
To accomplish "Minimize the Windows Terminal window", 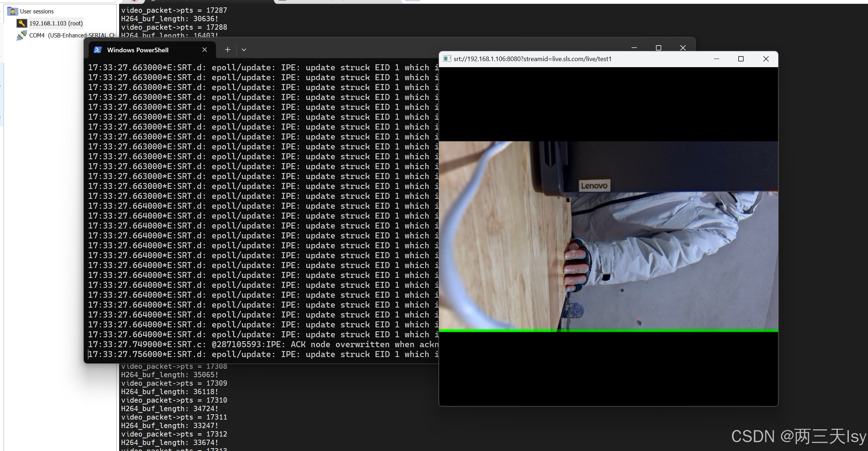I will coord(634,48).
